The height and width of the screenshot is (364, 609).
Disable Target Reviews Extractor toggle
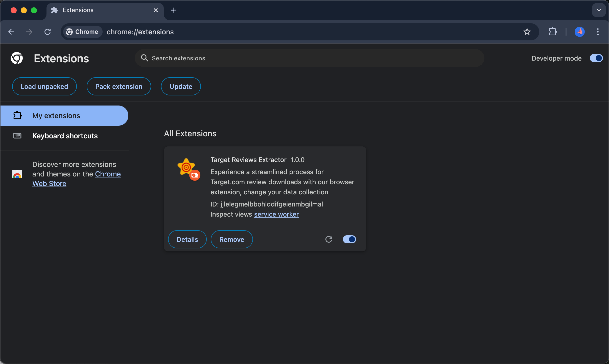349,239
